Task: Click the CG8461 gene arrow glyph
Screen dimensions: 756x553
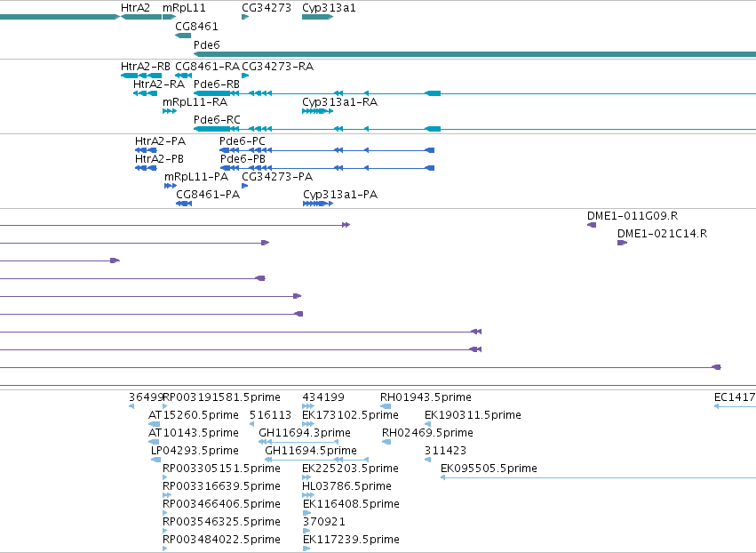Action: pyautogui.click(x=183, y=36)
